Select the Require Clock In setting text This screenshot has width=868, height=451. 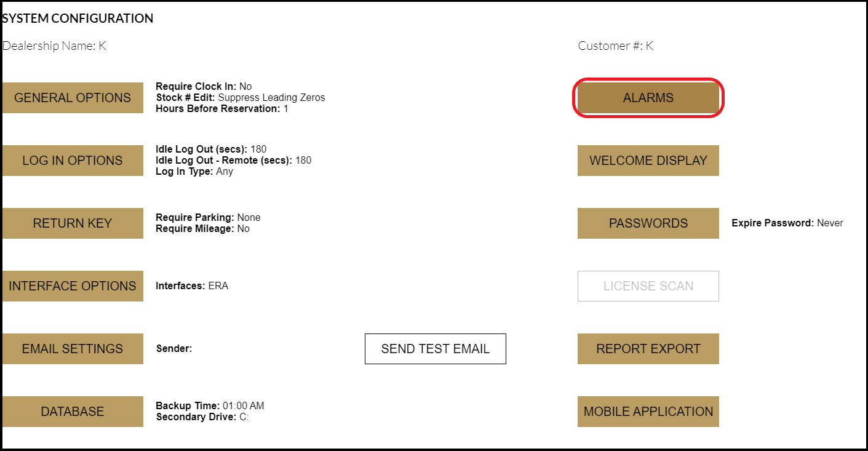[x=203, y=86]
